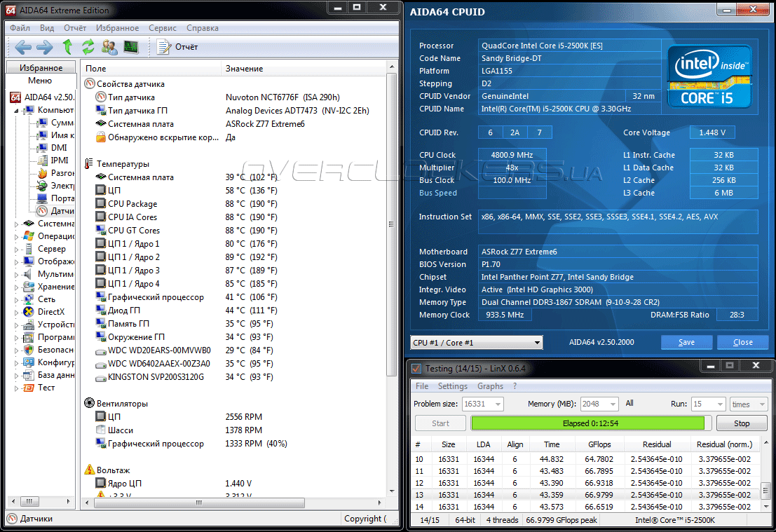
Task: Refresh sensor data with the green refresh icon
Action: point(88,47)
